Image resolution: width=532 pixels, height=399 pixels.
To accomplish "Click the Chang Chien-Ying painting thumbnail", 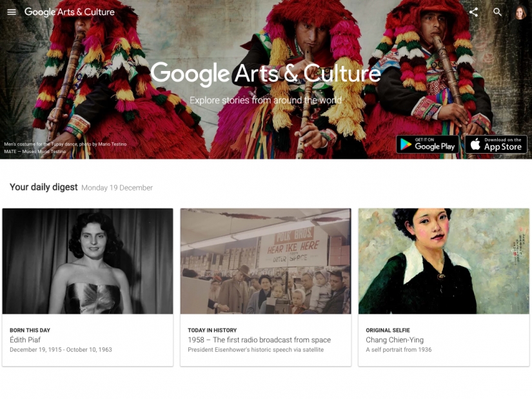I will tap(443, 261).
